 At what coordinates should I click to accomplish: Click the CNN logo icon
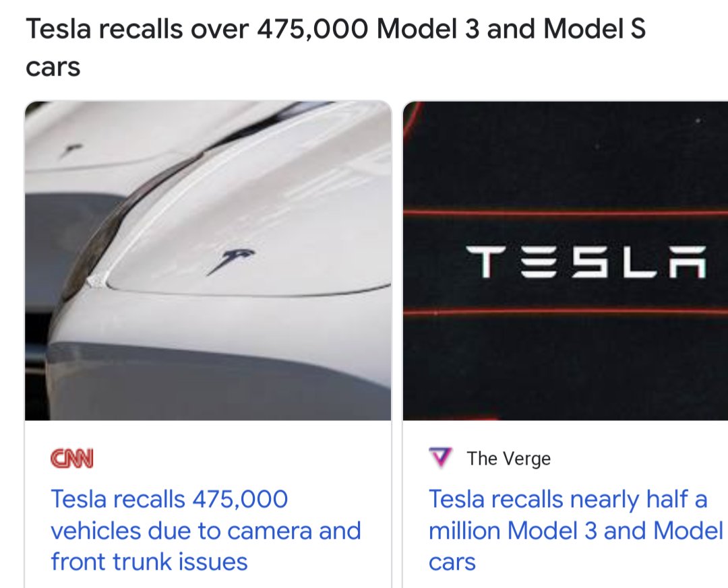click(x=72, y=459)
